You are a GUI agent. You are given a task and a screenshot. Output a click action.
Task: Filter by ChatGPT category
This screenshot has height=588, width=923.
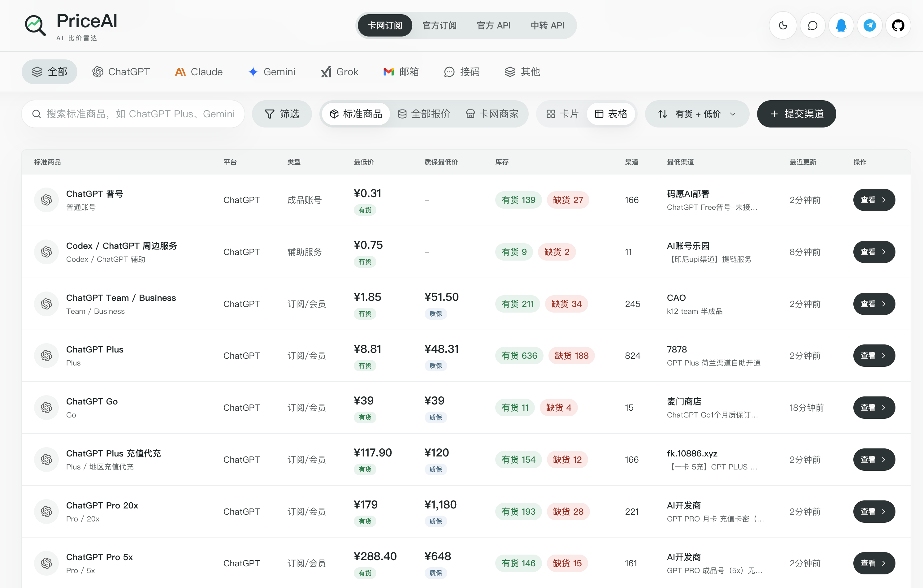[121, 72]
